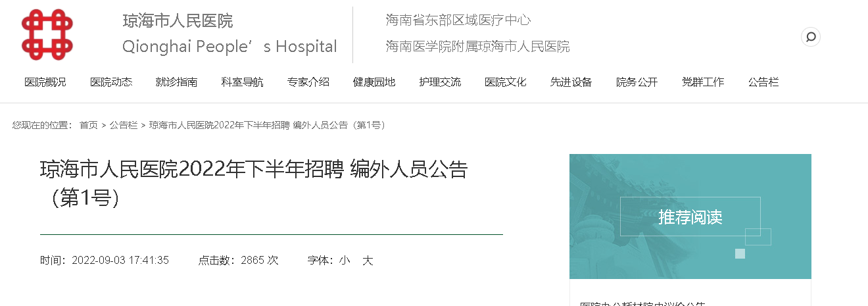Click the search magnifier icon
Image resolution: width=868 pixels, height=306 pixels.
811,37
